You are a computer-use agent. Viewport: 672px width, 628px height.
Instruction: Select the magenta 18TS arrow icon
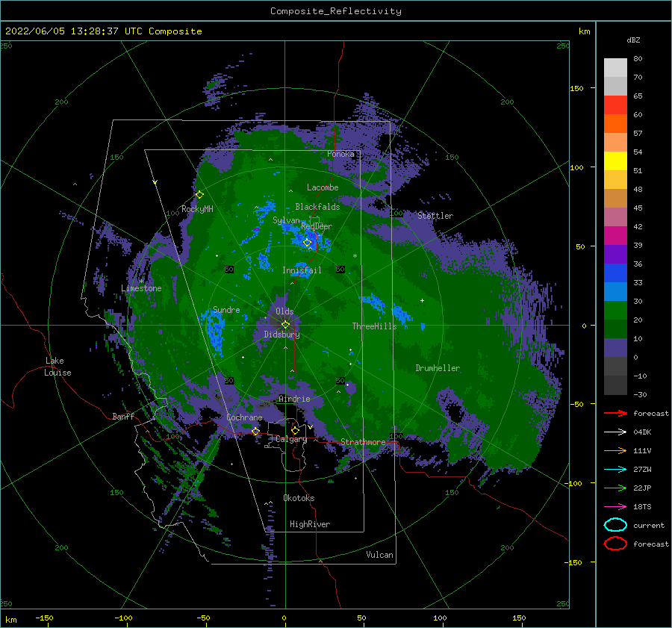pos(615,507)
